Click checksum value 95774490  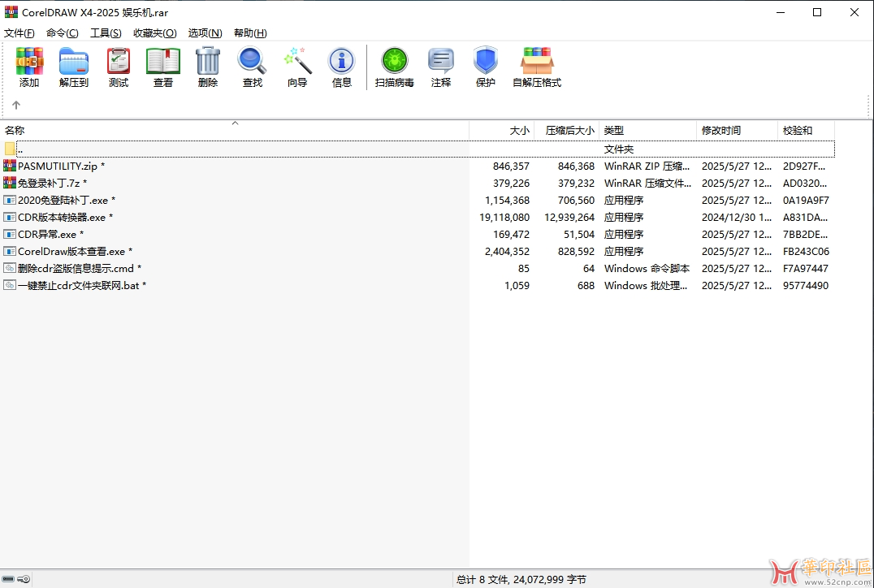click(x=806, y=285)
